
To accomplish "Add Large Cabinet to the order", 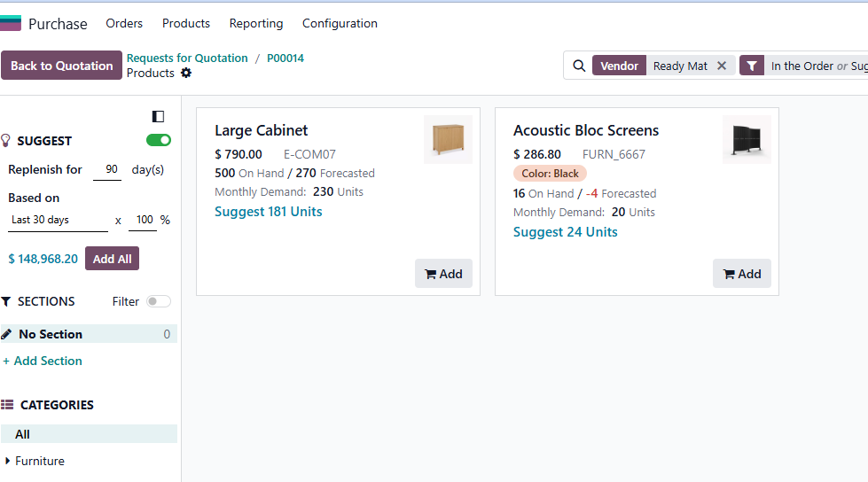I will tap(443, 274).
